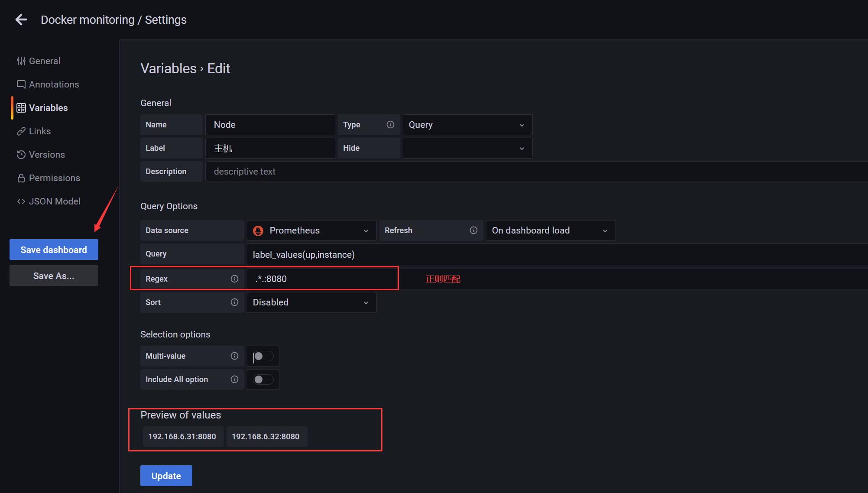Open JSON Model settings section
The height and width of the screenshot is (493, 868).
[55, 201]
